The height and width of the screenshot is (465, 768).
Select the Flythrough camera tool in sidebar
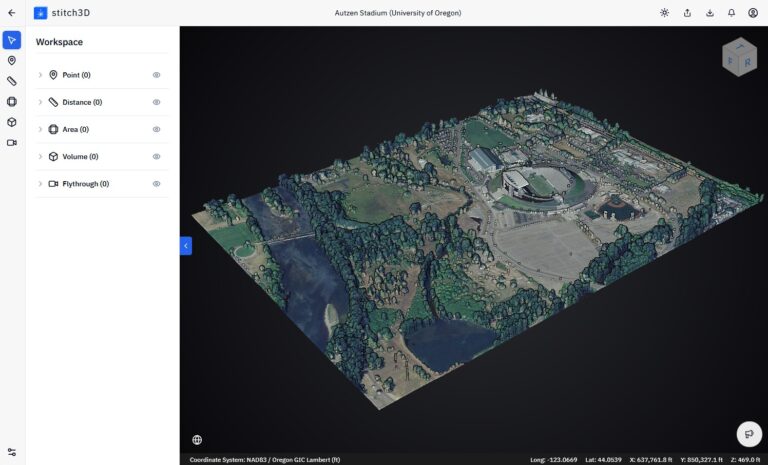tap(12, 142)
